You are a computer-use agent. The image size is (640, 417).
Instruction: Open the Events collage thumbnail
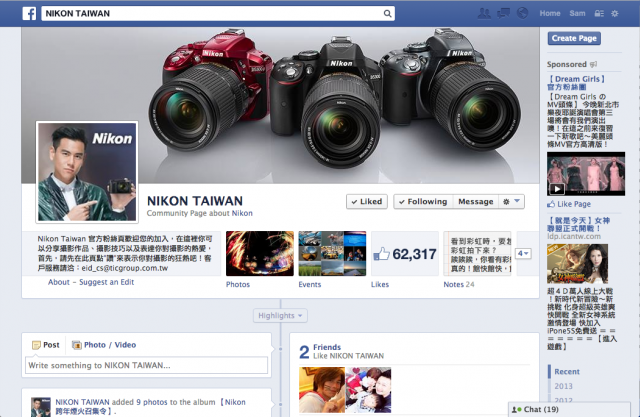coord(332,254)
